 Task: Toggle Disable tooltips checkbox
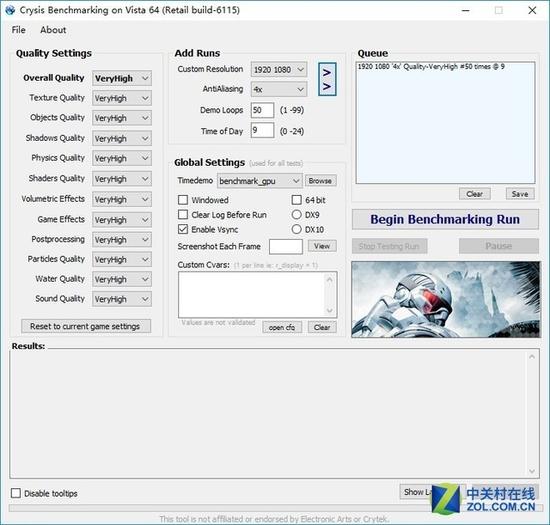16,493
